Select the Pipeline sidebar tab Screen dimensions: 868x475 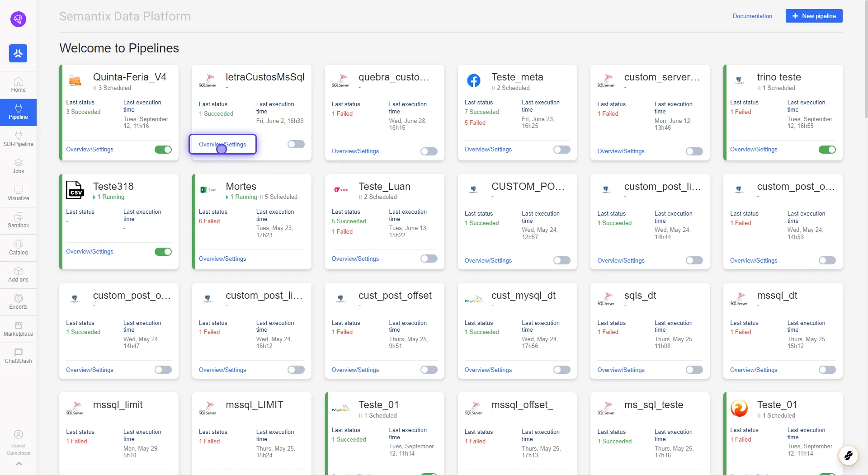18,112
